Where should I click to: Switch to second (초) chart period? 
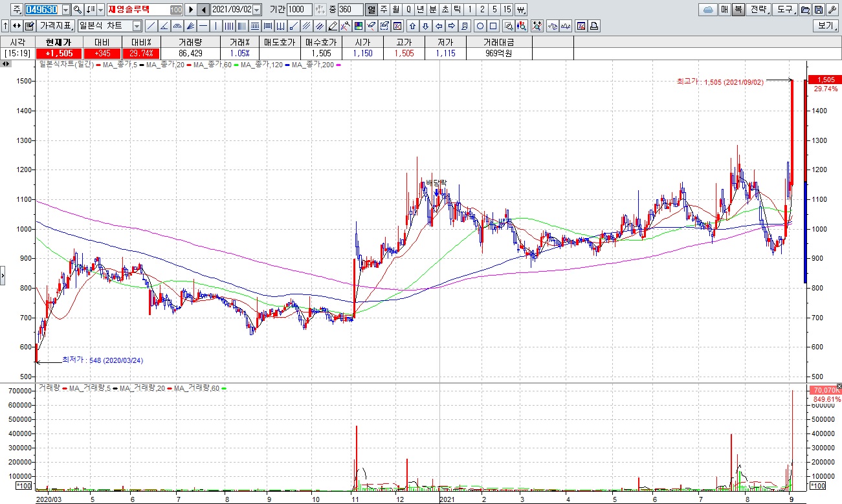[x=445, y=10]
